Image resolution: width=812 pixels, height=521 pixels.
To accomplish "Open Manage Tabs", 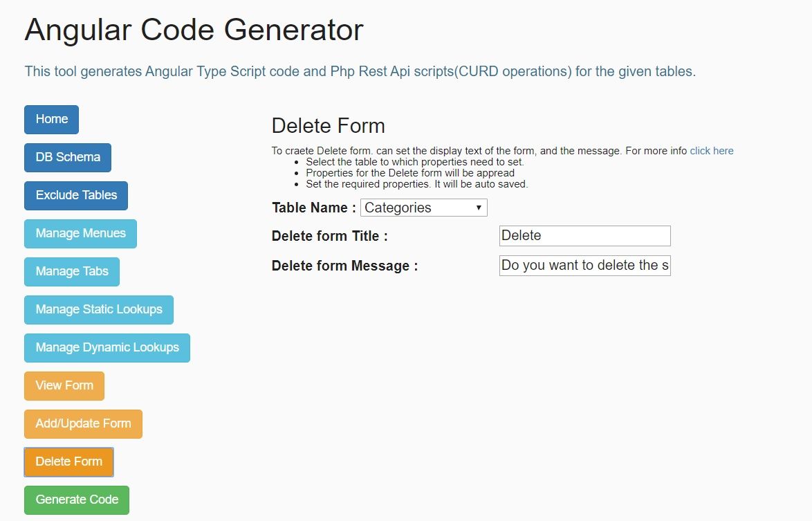I will [x=72, y=272].
